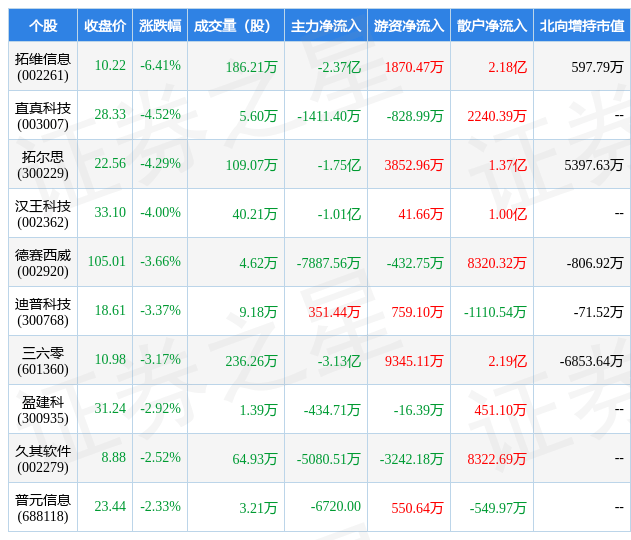Select stock 拓尔思 (300229)
Image resolution: width=631 pixels, height=540 pixels.
click(x=43, y=165)
